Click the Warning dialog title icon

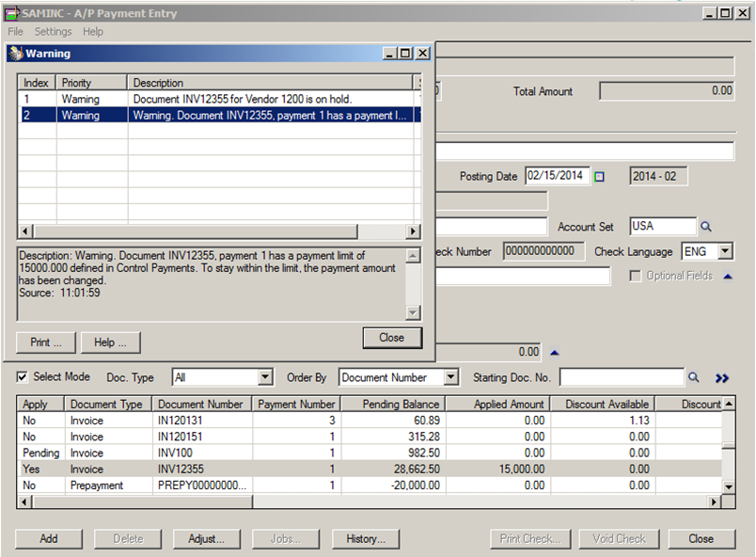point(16,54)
